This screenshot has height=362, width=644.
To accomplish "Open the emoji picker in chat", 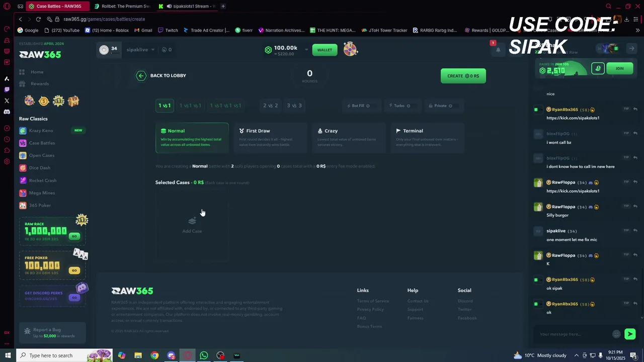I will click(616, 334).
